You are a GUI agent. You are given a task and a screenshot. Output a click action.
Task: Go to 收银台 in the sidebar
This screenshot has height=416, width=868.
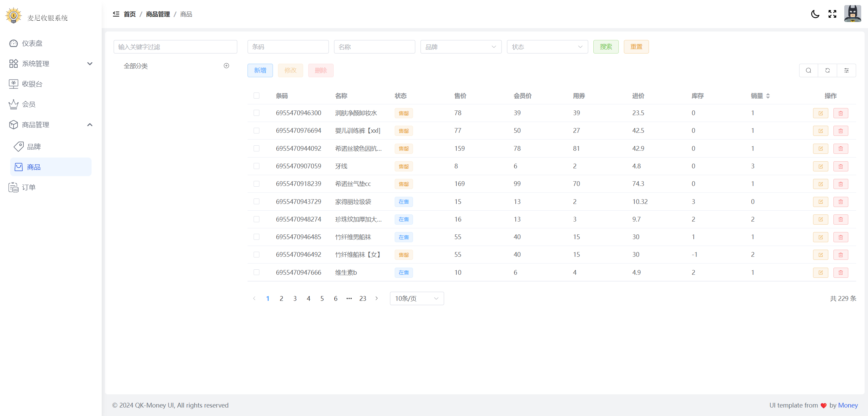pos(32,84)
